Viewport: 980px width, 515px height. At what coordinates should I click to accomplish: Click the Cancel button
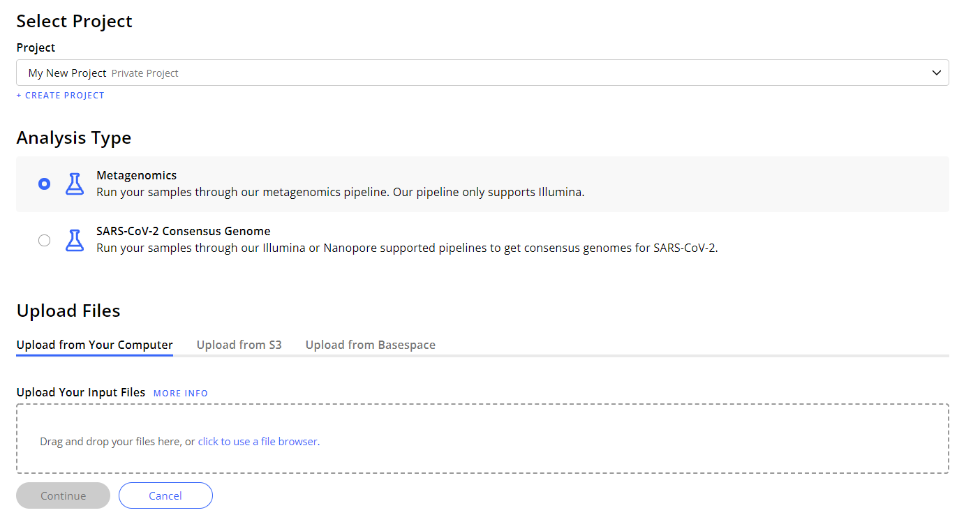[x=165, y=495]
